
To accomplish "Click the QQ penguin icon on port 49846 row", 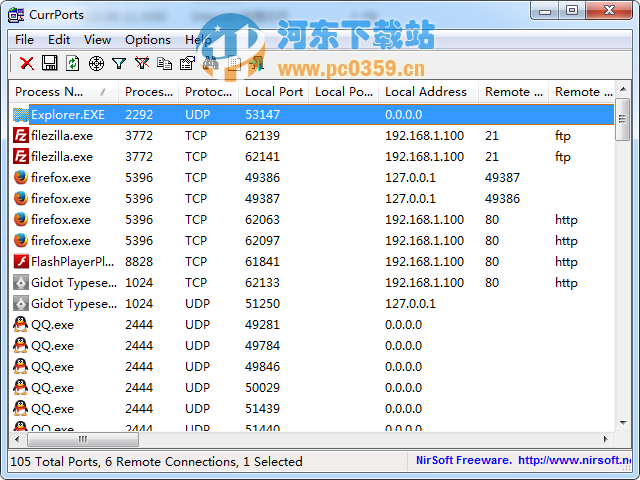I will point(21,367).
